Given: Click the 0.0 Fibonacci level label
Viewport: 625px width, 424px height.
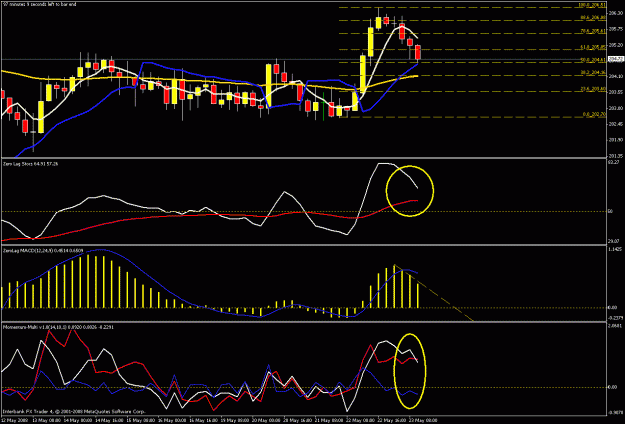Looking at the screenshot, I should (x=594, y=114).
